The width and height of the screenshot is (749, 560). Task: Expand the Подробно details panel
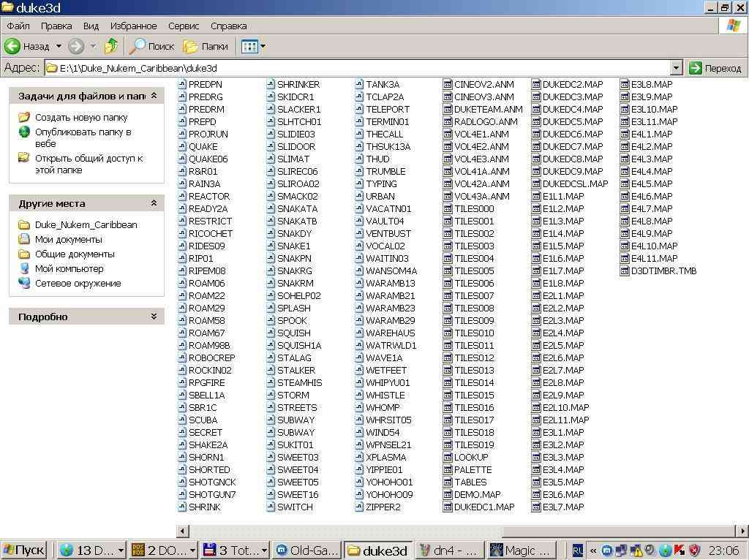[154, 317]
